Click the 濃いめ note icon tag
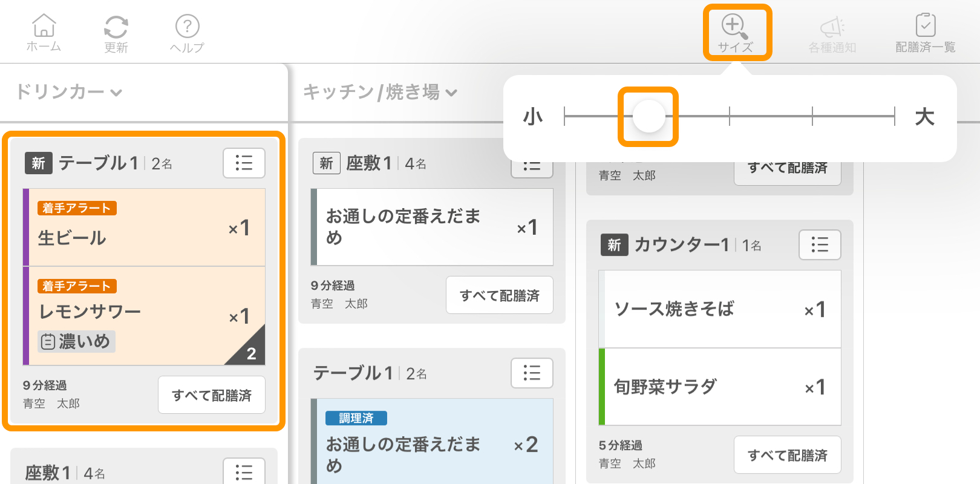This screenshot has height=484, width=980. click(x=76, y=341)
